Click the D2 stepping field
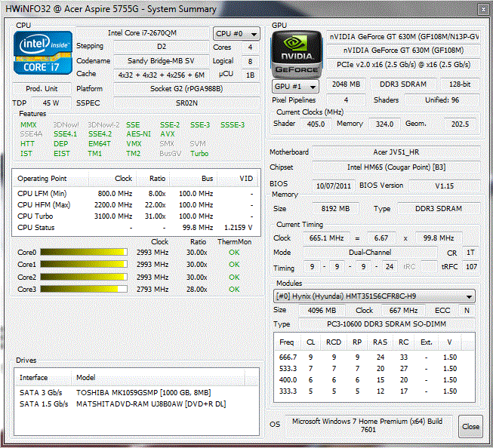This screenshot has height=448, width=493. coord(161,47)
